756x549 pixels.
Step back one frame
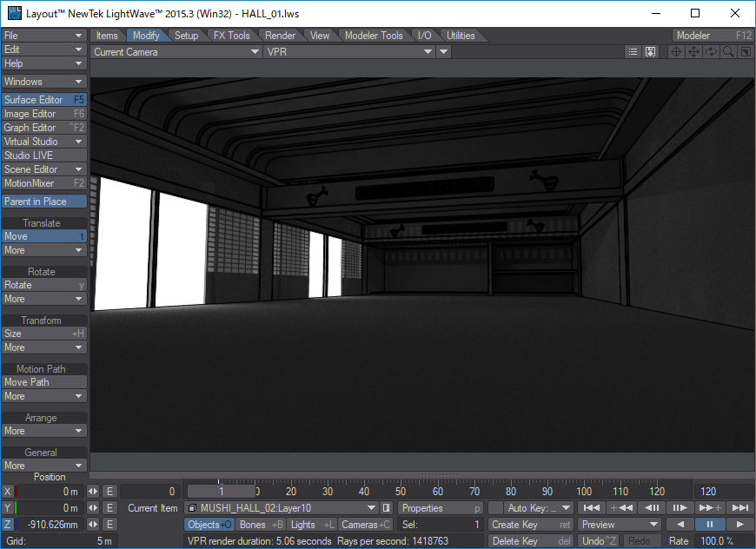(652, 507)
